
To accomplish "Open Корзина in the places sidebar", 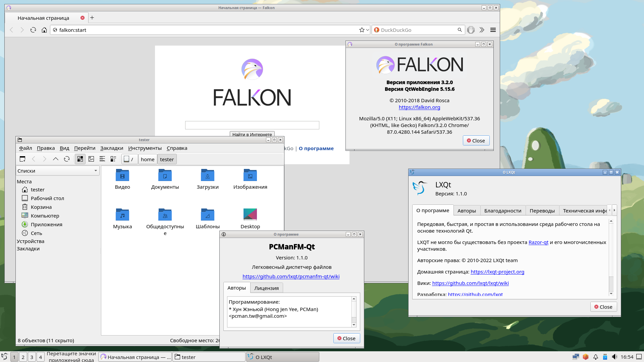I will (41, 207).
